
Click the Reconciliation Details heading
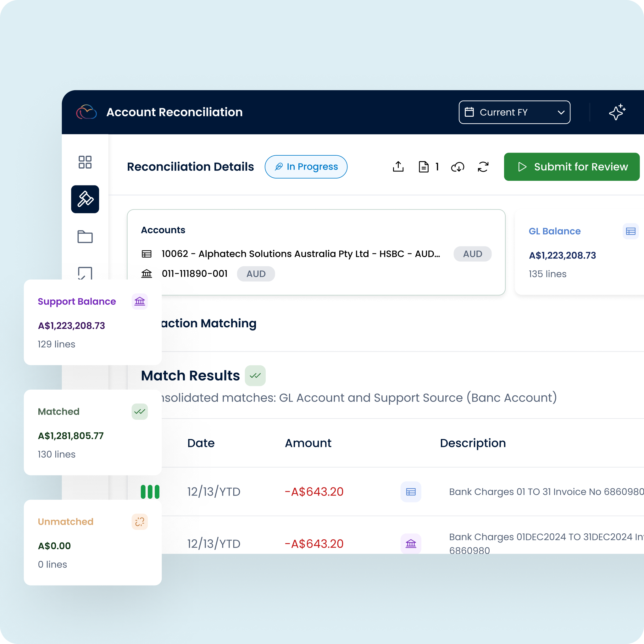point(190,167)
